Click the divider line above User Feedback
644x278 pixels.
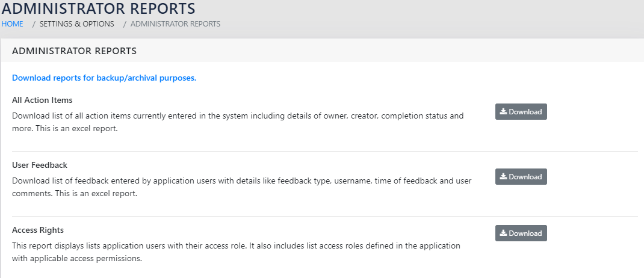[325, 151]
